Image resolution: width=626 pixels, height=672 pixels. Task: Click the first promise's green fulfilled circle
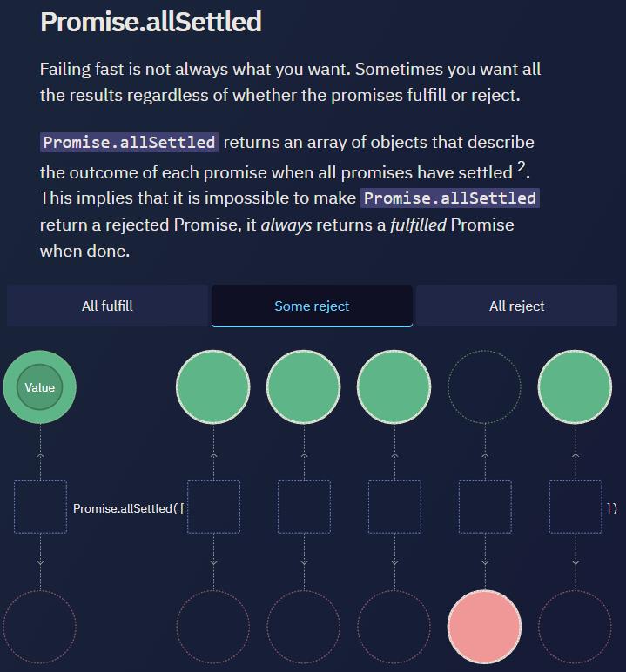click(213, 388)
